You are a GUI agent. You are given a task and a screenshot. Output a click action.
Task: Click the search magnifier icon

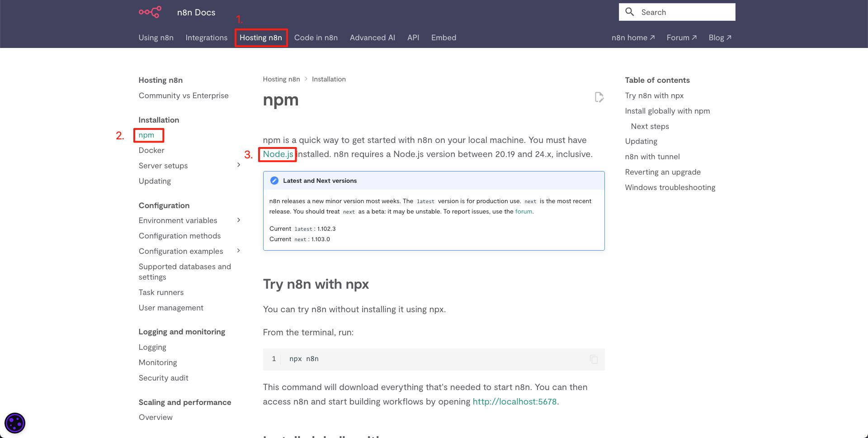(629, 12)
